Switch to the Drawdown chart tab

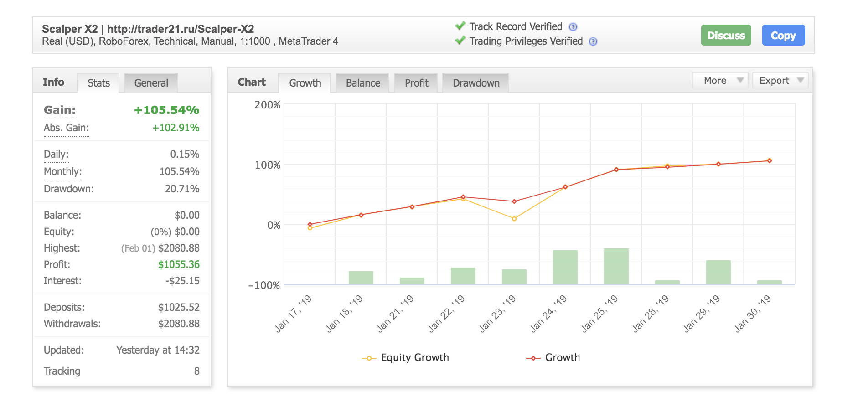(x=476, y=83)
